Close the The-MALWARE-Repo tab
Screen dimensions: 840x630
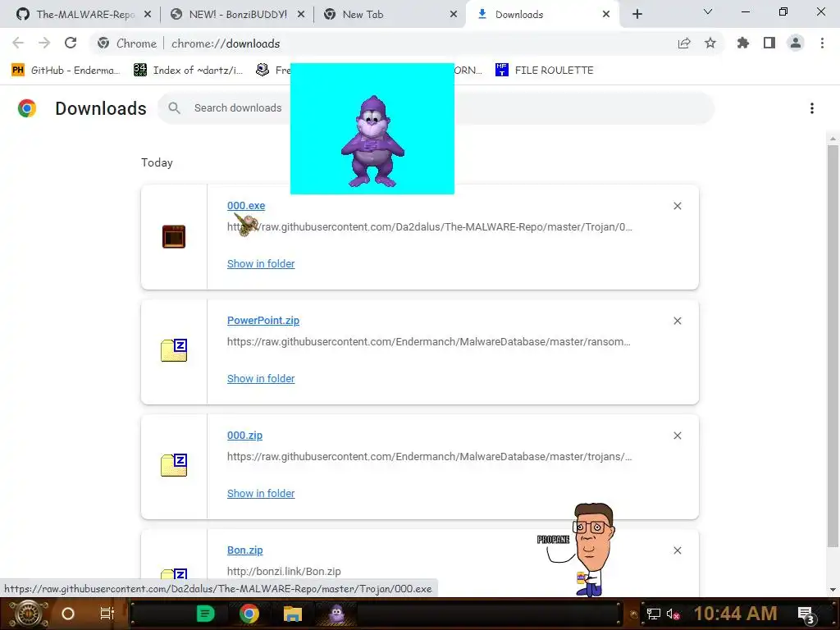[x=148, y=15]
